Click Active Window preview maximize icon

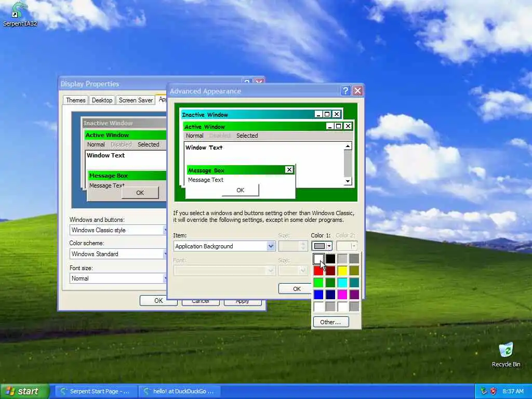click(338, 126)
